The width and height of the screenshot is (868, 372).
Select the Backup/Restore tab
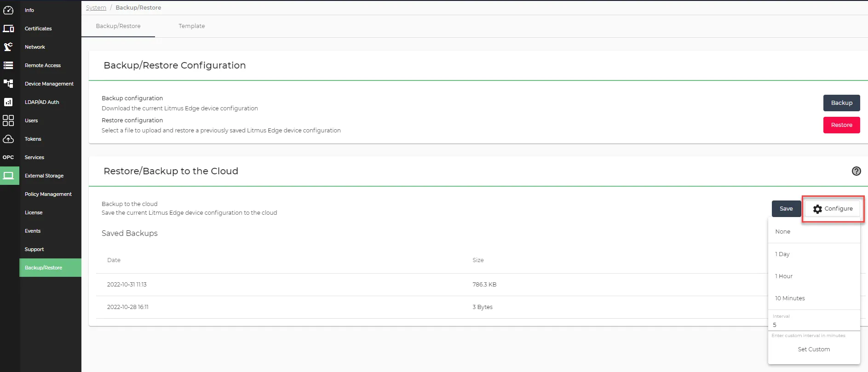[118, 26]
